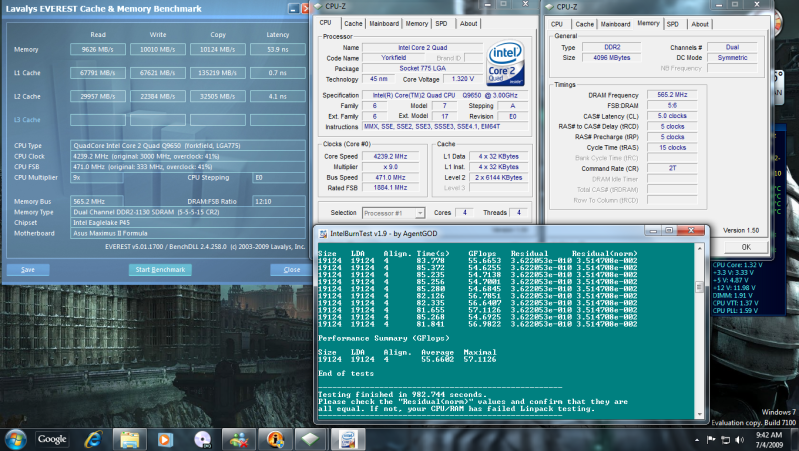This screenshot has height=451, width=799.
Task: Click the Google toolbar item on taskbar
Action: [52, 439]
